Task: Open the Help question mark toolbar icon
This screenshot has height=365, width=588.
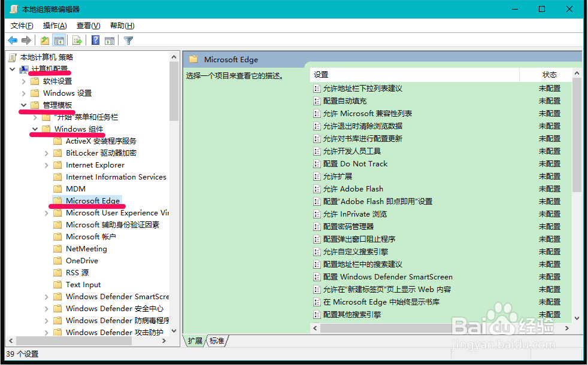Action: pyautogui.click(x=96, y=41)
